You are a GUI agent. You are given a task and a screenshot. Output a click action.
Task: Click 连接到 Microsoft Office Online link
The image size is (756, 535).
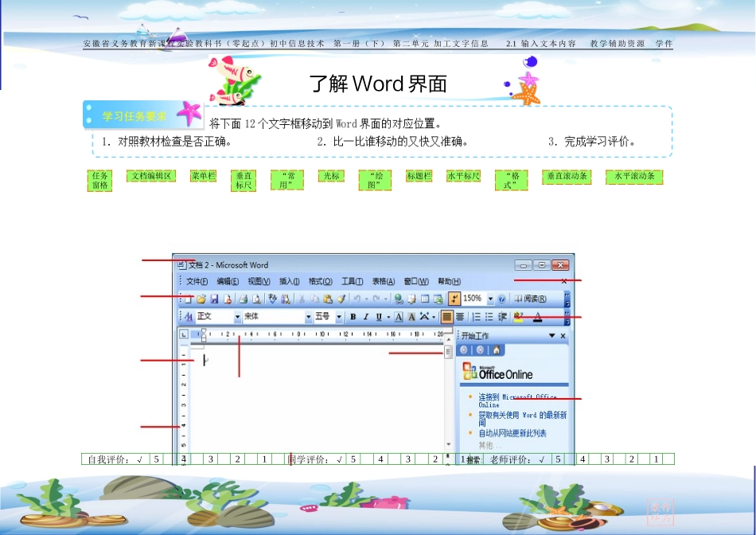tap(517, 400)
